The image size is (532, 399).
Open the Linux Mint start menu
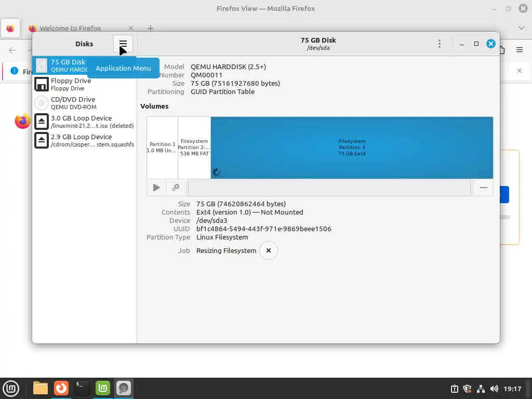point(11,389)
